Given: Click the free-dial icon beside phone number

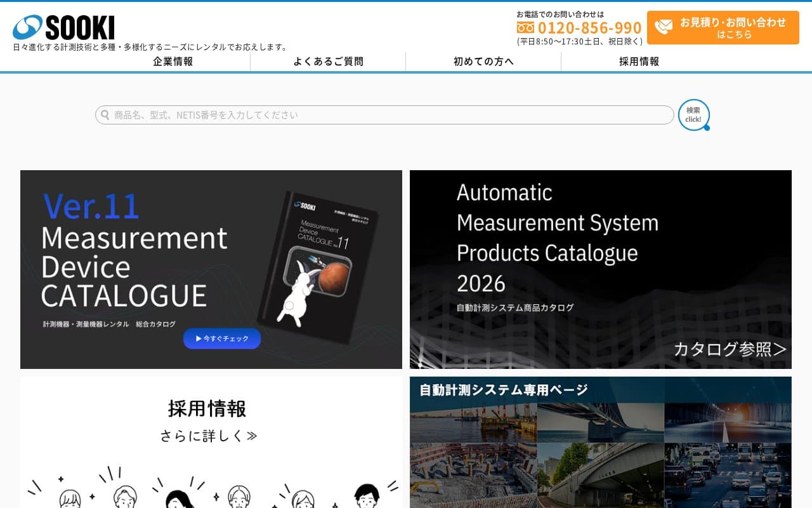Looking at the screenshot, I should click(525, 28).
